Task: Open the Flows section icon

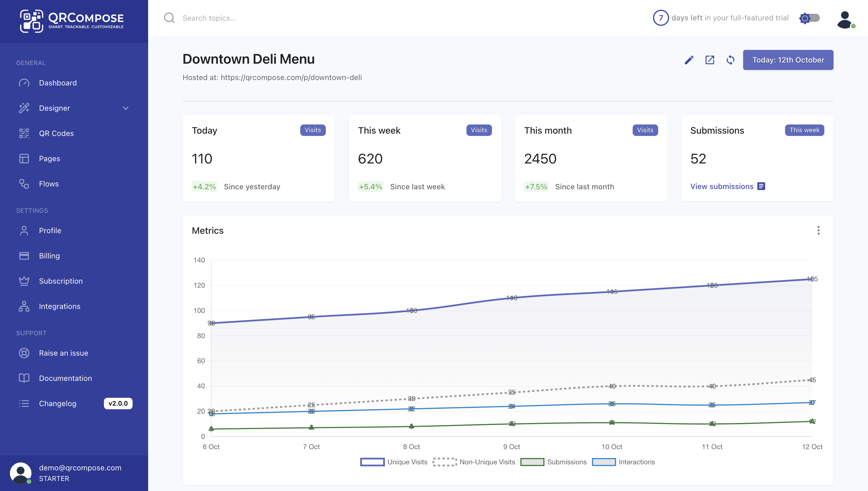Action: click(24, 184)
